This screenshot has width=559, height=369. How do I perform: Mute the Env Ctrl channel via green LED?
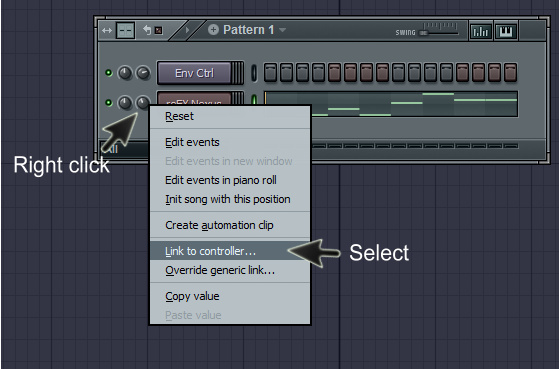(108, 73)
